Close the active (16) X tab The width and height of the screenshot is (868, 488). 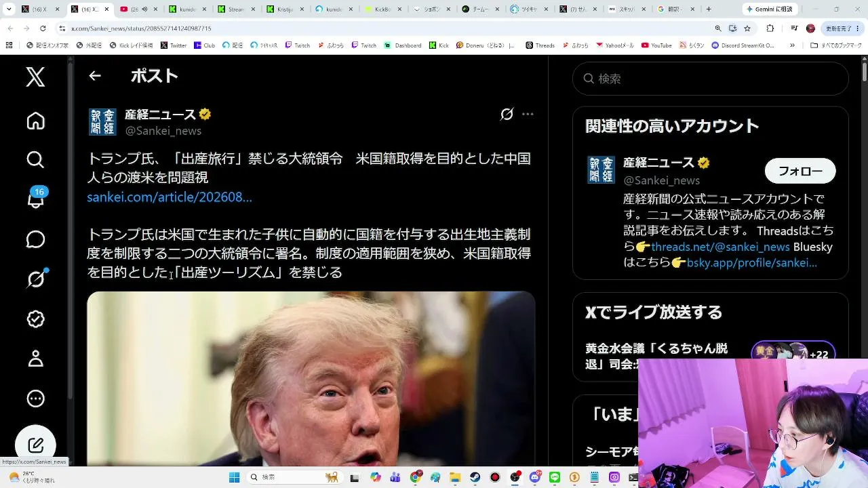[105, 9]
